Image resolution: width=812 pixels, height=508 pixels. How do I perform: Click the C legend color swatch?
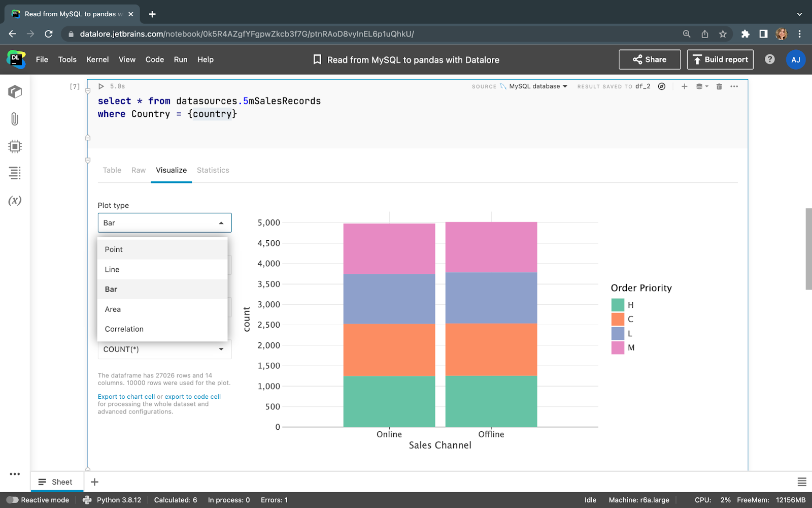click(618, 319)
